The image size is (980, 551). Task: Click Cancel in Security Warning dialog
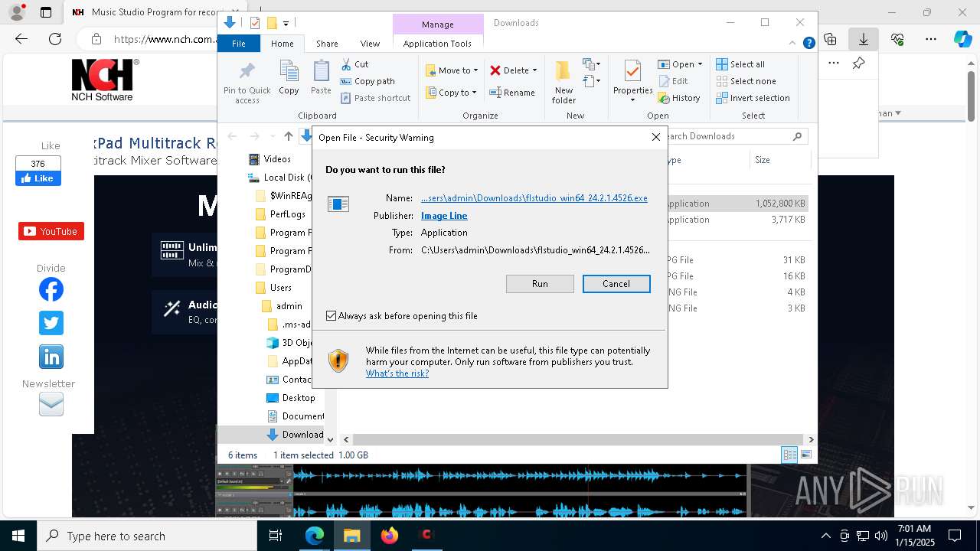[616, 284]
